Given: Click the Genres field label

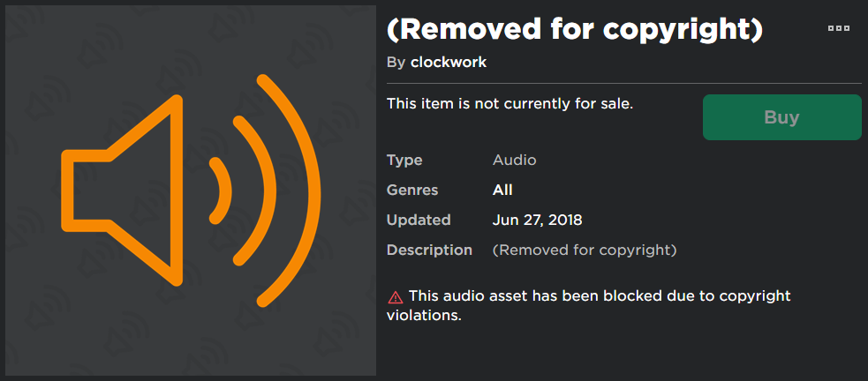Looking at the screenshot, I should click(412, 190).
